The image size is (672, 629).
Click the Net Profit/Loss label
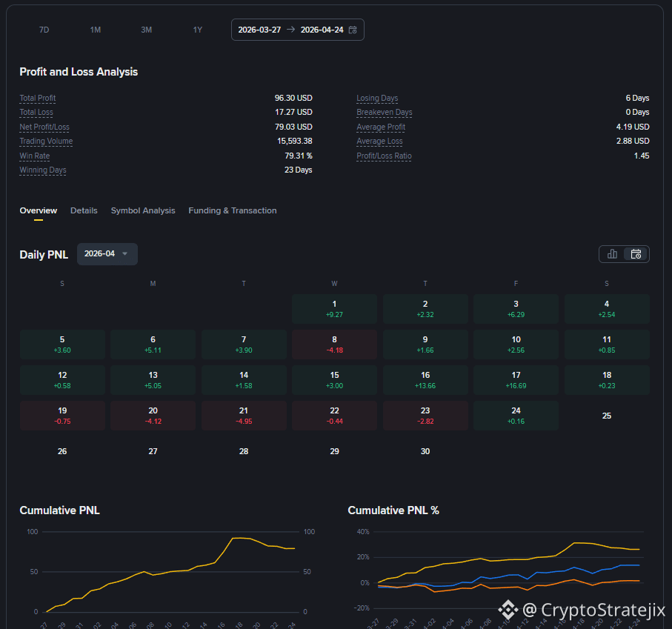pos(44,127)
